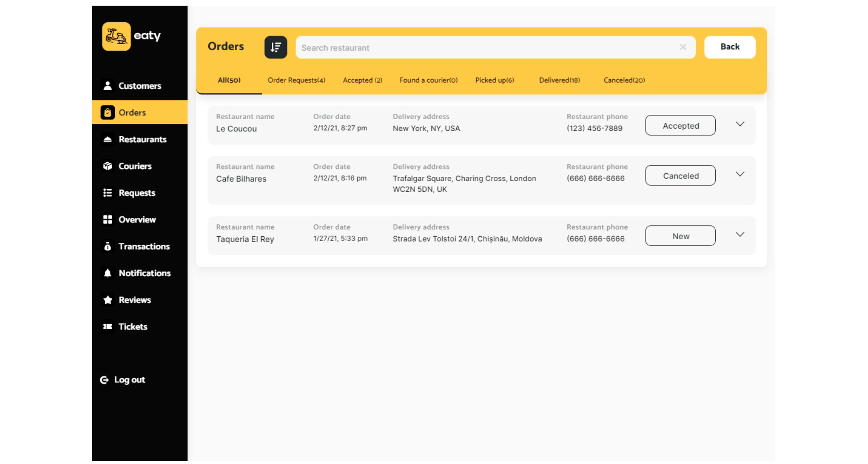The image size is (868, 464).
Task: Open Couriers via its box icon
Action: coord(108,166)
